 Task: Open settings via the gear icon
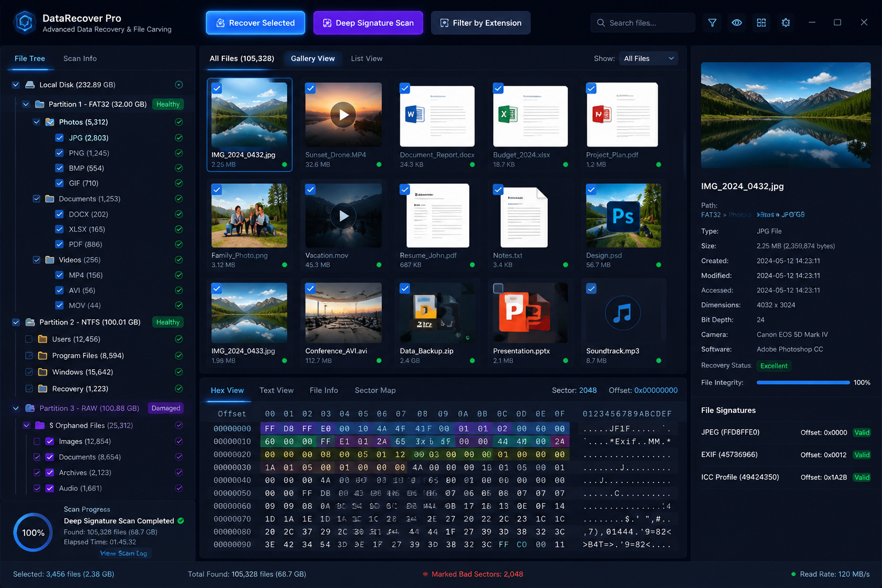[786, 23]
